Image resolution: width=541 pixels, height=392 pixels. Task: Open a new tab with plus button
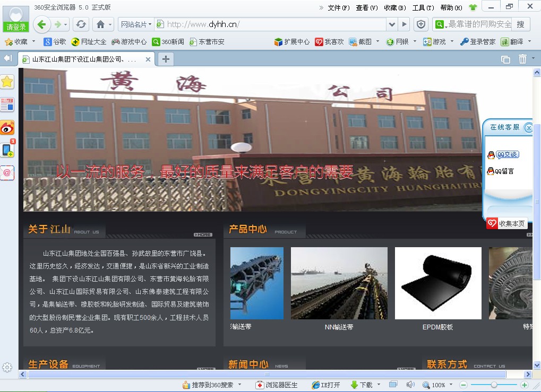tap(166, 59)
